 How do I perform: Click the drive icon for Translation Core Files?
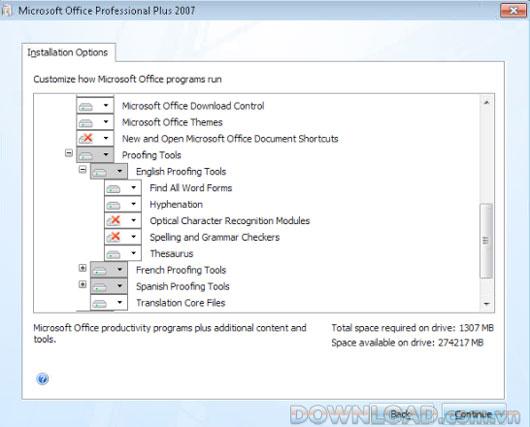(x=100, y=303)
